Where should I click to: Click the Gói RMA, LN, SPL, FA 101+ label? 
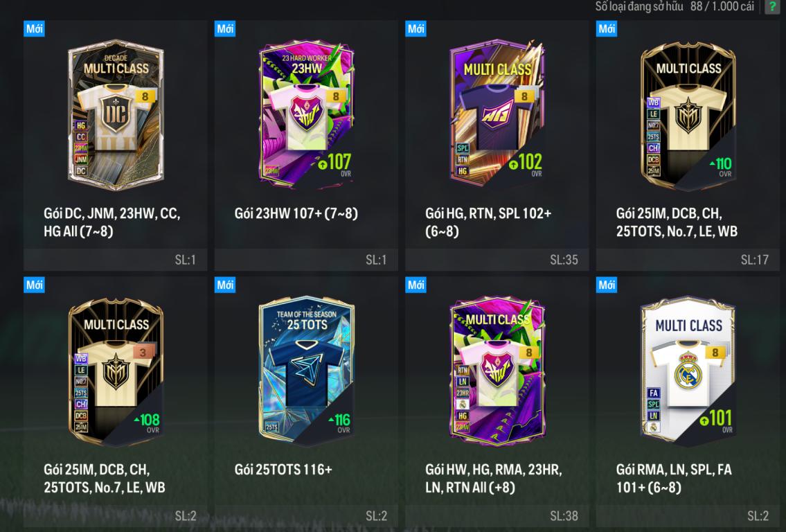pyautogui.click(x=674, y=479)
